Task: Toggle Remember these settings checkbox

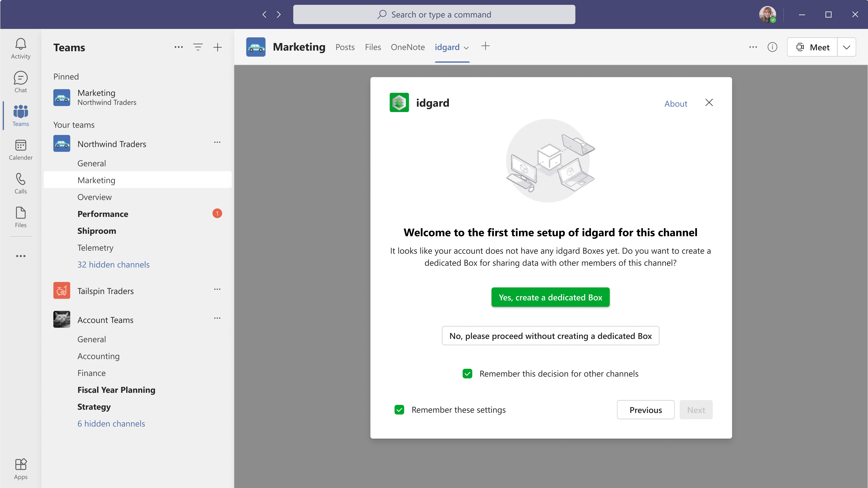Action: pos(399,409)
